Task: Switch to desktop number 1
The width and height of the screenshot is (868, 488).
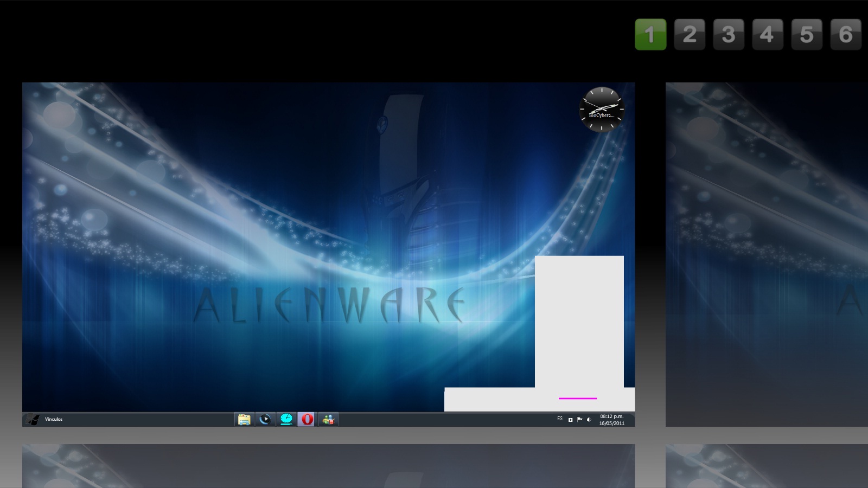Action: pyautogui.click(x=650, y=35)
